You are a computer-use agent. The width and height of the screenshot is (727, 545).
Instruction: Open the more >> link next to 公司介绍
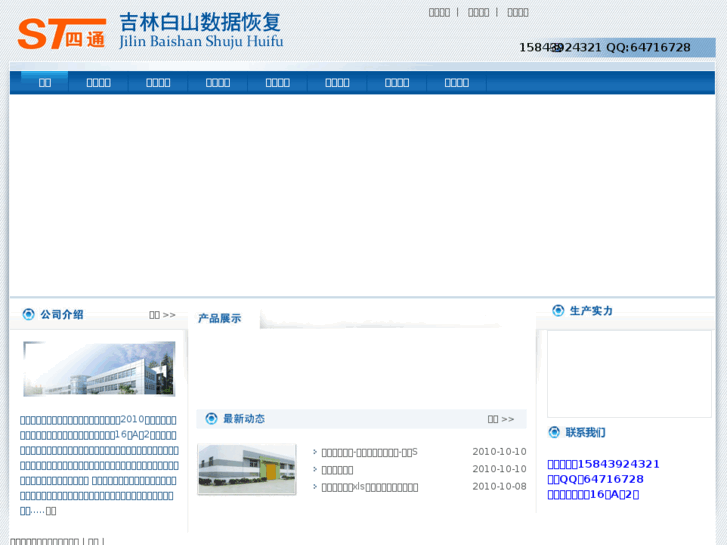click(x=162, y=315)
